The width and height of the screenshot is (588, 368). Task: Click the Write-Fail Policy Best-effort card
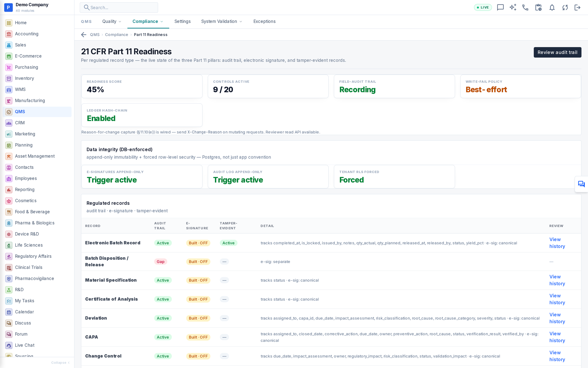521,86
